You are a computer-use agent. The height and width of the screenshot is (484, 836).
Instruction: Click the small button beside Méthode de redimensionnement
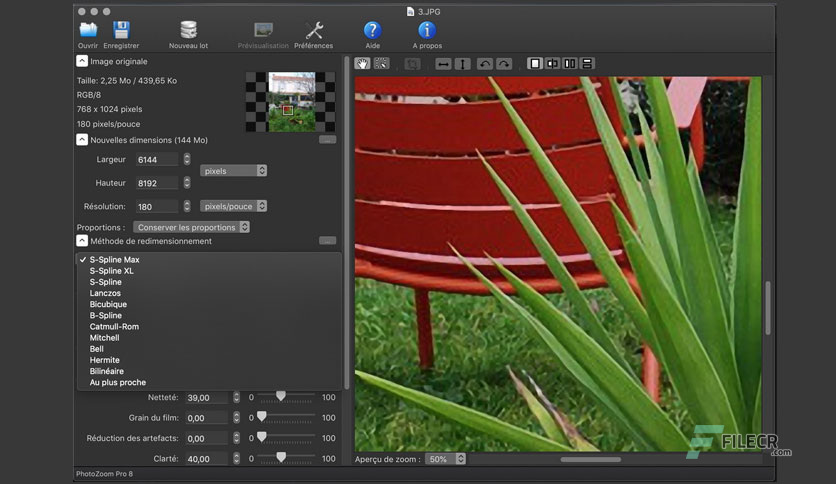[327, 240]
